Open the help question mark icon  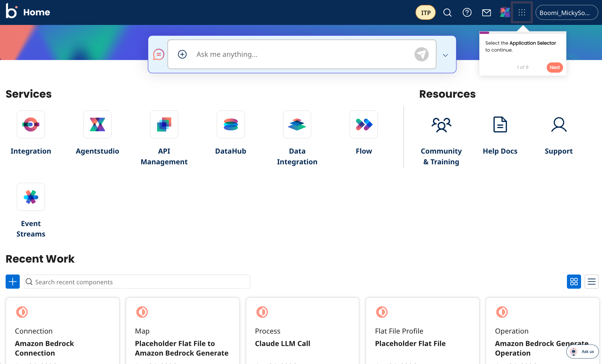pyautogui.click(x=467, y=12)
